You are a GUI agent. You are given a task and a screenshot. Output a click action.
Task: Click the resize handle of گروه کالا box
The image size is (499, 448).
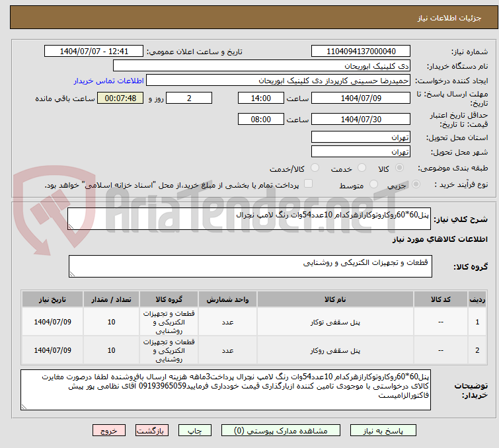[72, 274]
